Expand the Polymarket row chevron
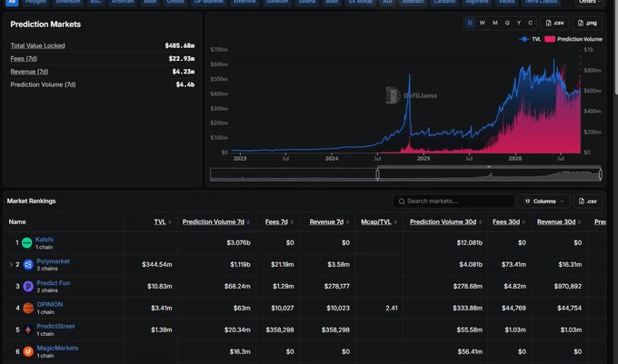Screen dimensions: 618x364 pyautogui.click(x=11, y=264)
